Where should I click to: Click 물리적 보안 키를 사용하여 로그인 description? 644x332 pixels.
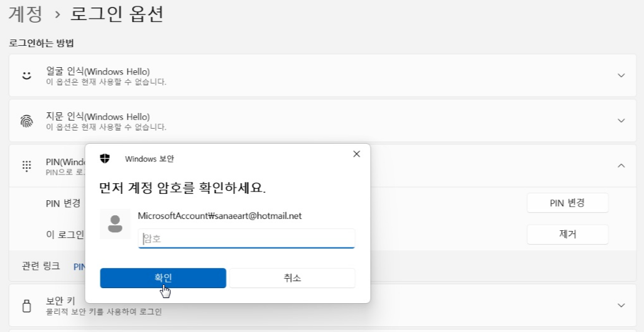click(x=104, y=312)
